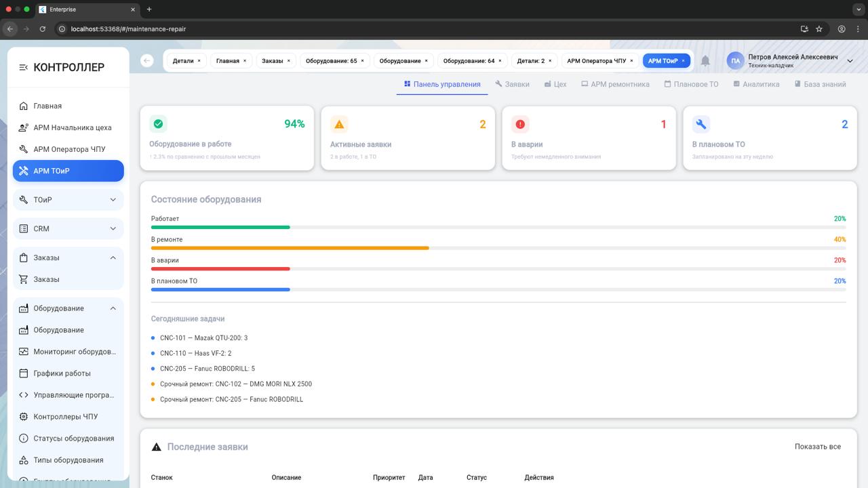Click the orange warning icon in Активные заявки card
This screenshot has height=488, width=868.
[x=339, y=124]
